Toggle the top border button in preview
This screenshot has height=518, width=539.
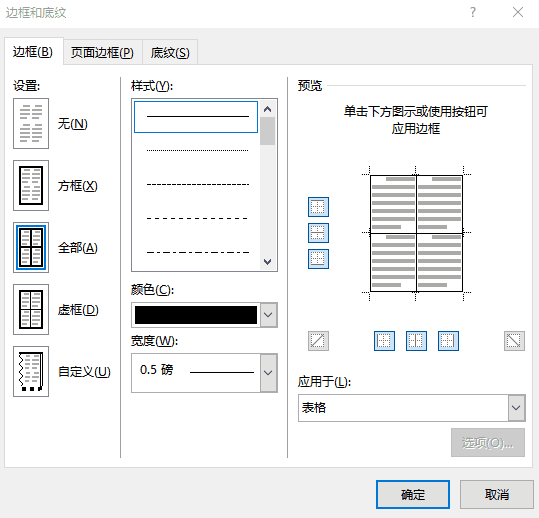coord(318,207)
